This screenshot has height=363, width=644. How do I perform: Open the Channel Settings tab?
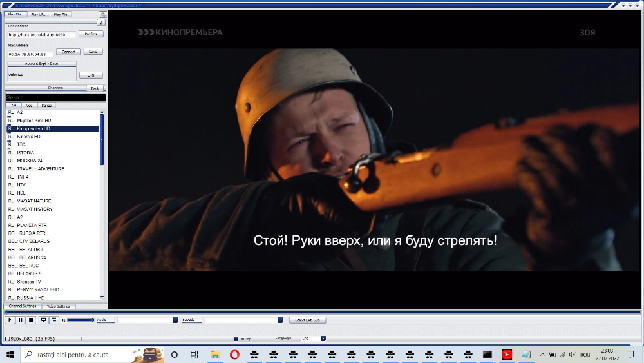23,306
